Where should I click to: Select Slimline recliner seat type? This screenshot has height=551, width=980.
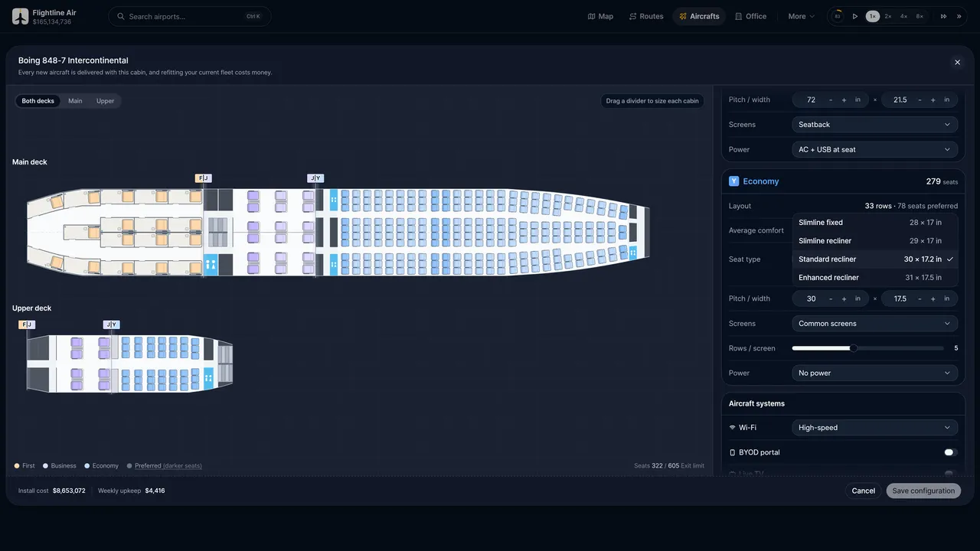click(x=874, y=241)
